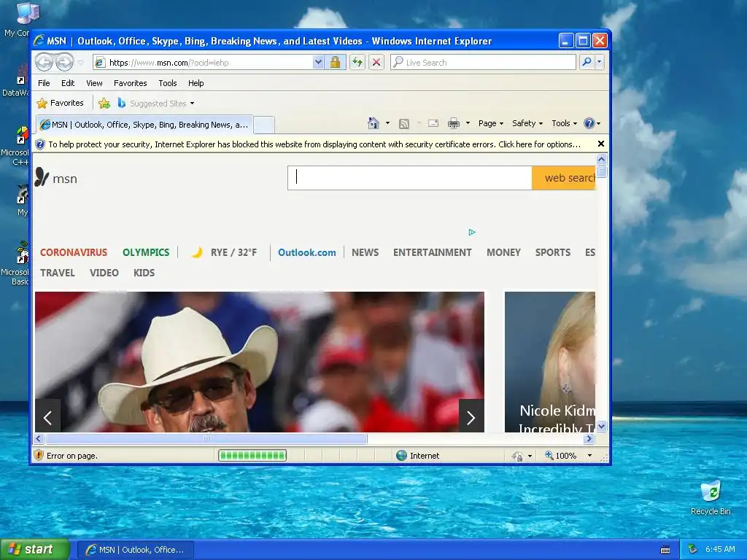Open the Nicole Kidman article thumbnail
Screen dimensions: 747x560
click(x=550, y=362)
